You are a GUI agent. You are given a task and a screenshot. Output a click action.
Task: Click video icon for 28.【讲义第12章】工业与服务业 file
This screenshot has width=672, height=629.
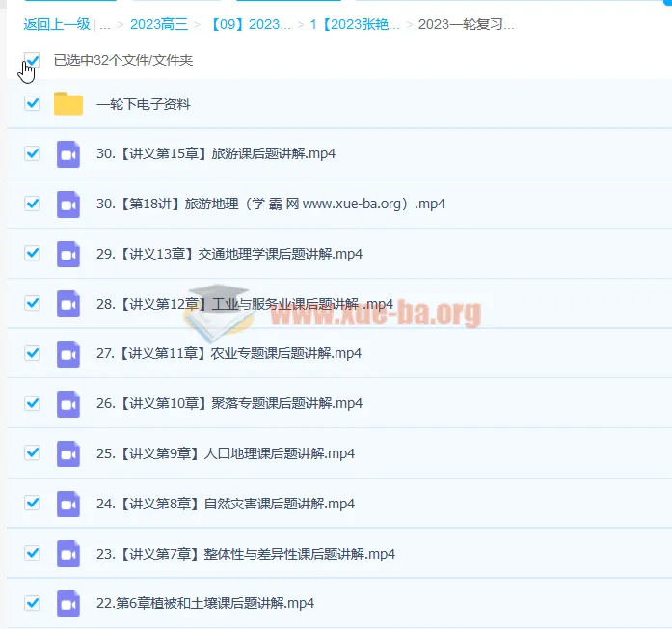coord(68,303)
